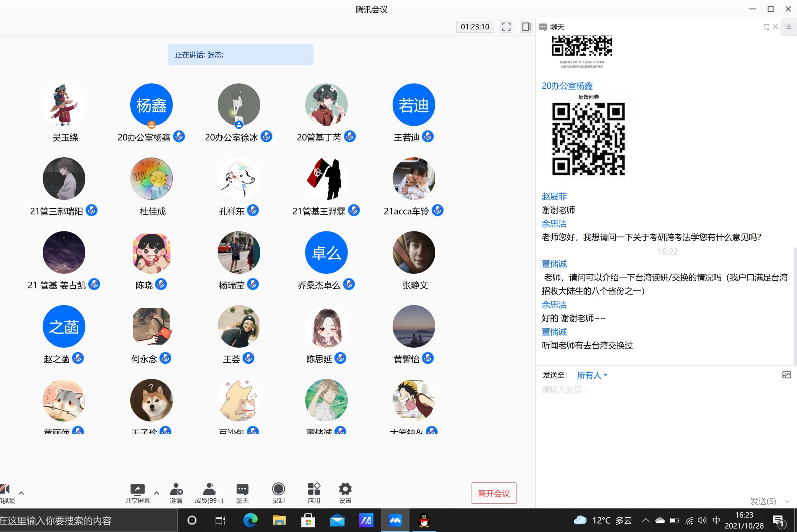Open send options dropdown beside 发送(S)

tap(787, 502)
